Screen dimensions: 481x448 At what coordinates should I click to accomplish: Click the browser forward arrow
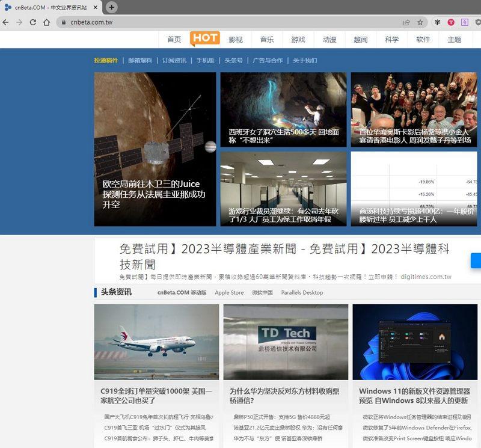(x=19, y=22)
